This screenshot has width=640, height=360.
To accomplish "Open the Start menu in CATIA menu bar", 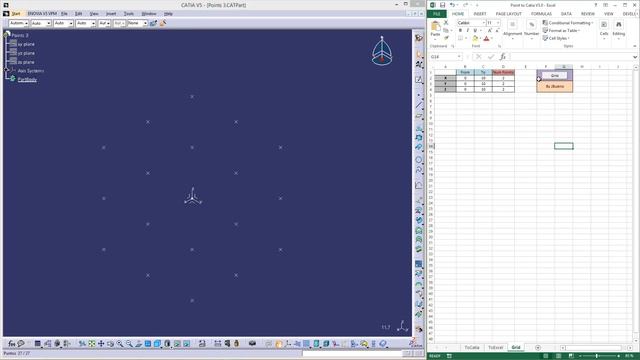I will click(16, 14).
